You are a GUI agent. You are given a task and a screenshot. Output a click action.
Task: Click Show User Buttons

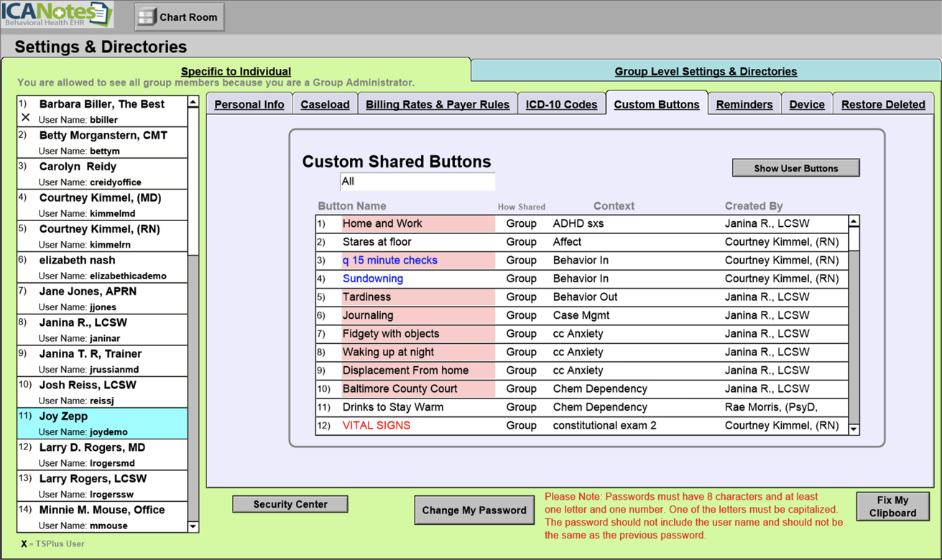(795, 168)
